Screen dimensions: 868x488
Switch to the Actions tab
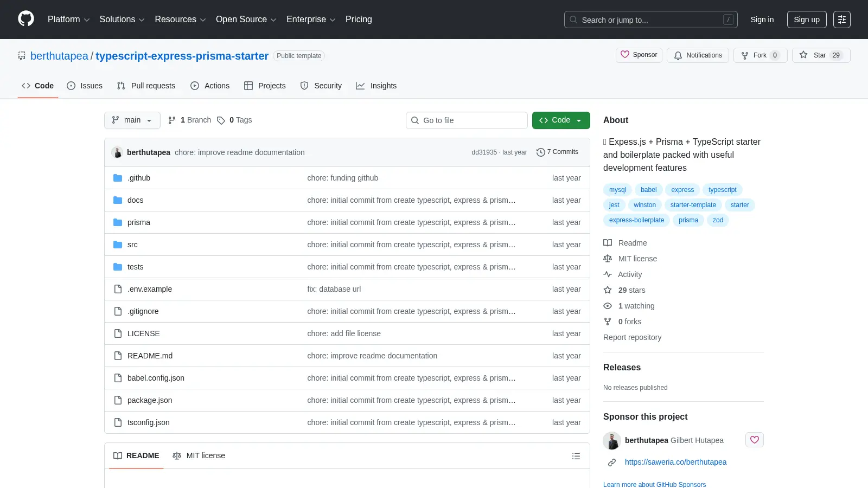coord(210,86)
